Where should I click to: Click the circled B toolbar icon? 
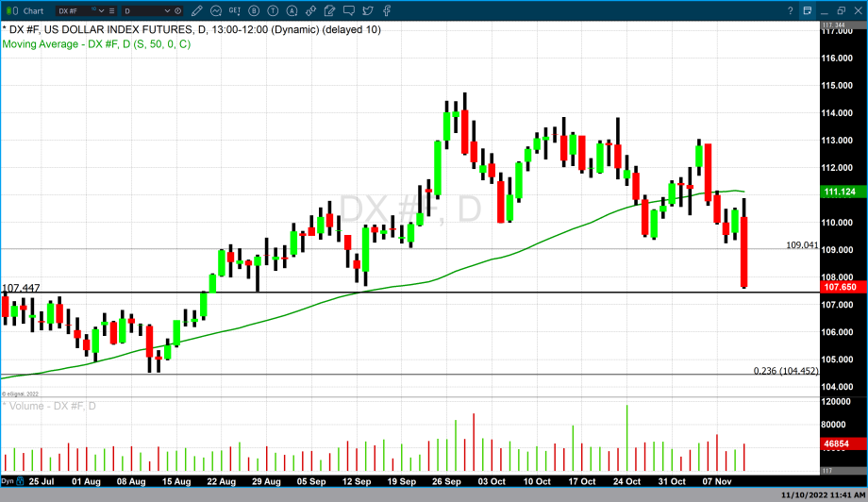coord(254,10)
